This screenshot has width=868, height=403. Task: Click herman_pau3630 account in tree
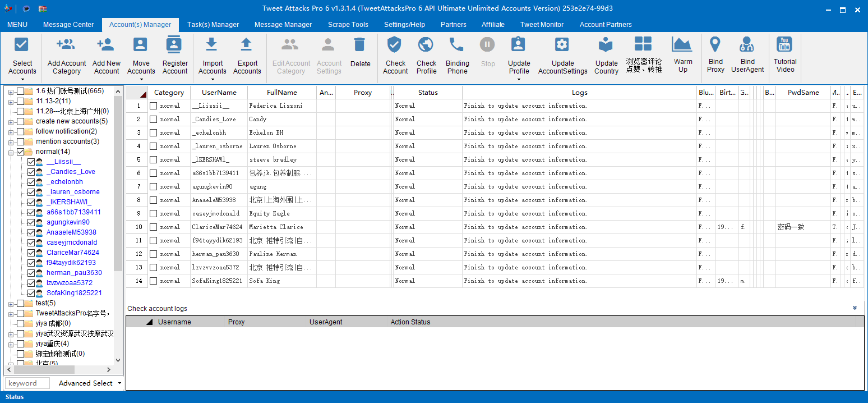[74, 273]
